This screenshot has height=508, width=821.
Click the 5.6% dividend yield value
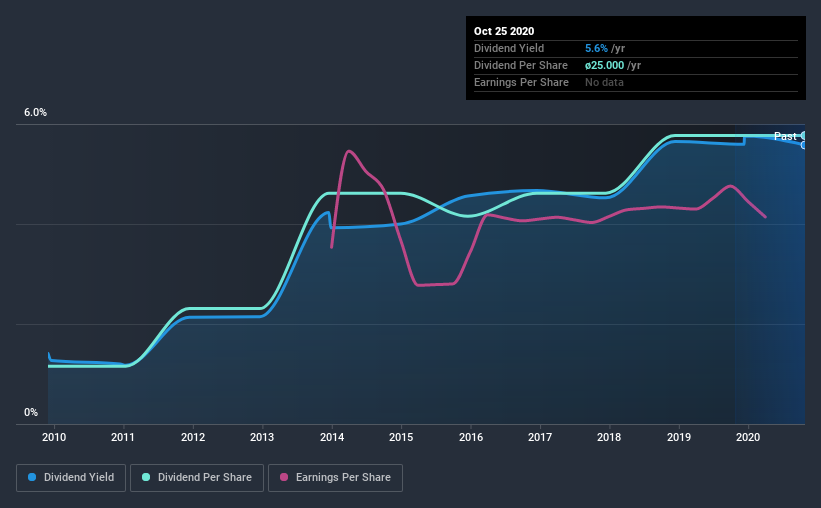pyautogui.click(x=596, y=48)
